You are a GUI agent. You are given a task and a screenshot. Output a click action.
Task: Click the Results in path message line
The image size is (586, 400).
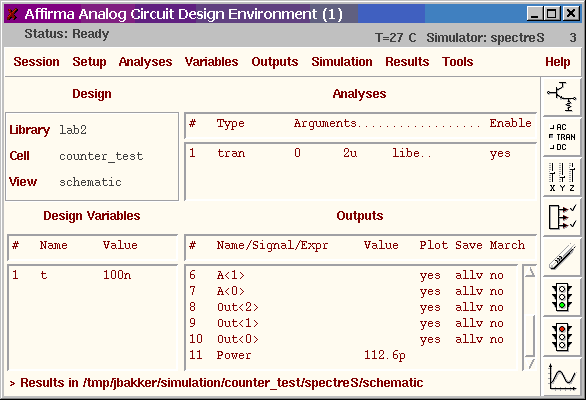point(217,383)
